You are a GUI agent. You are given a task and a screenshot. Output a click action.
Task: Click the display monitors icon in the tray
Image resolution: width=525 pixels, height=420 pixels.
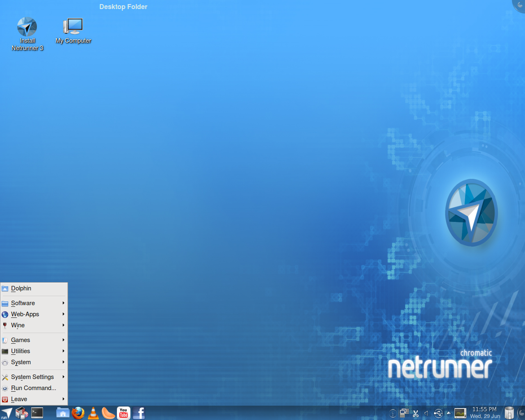pos(404,413)
